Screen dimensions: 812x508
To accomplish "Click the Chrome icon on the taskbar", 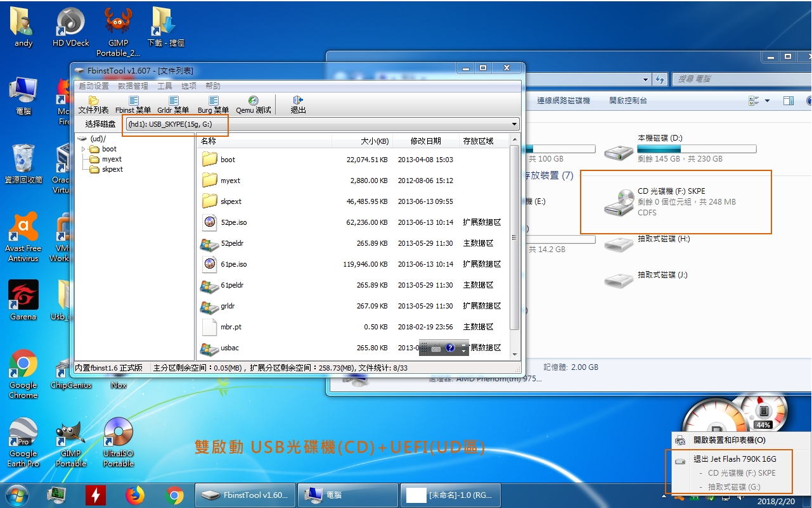I will (x=174, y=495).
